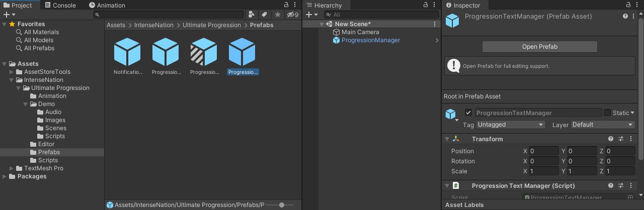Screen dimensions: 644x210
Task: Click the GameObject icon picker in Inspector
Action: pyautogui.click(x=452, y=115)
